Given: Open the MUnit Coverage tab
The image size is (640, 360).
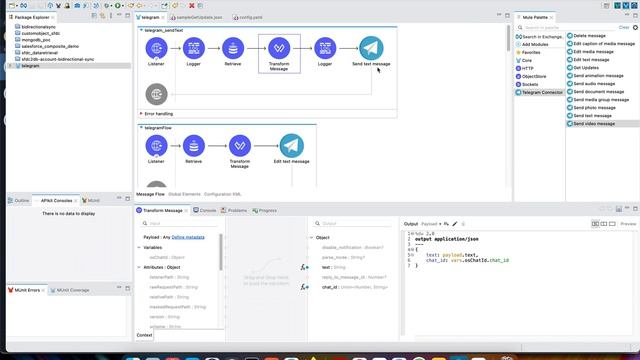Looking at the screenshot, I should pyautogui.click(x=69, y=290).
